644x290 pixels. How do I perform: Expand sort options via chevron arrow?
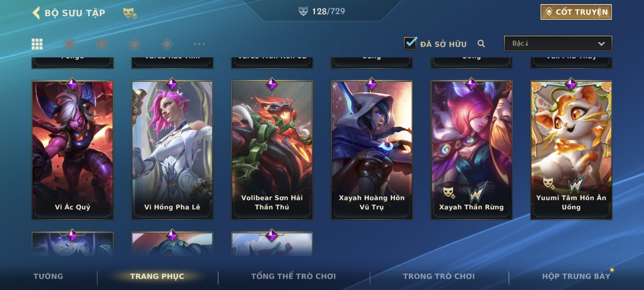(601, 44)
